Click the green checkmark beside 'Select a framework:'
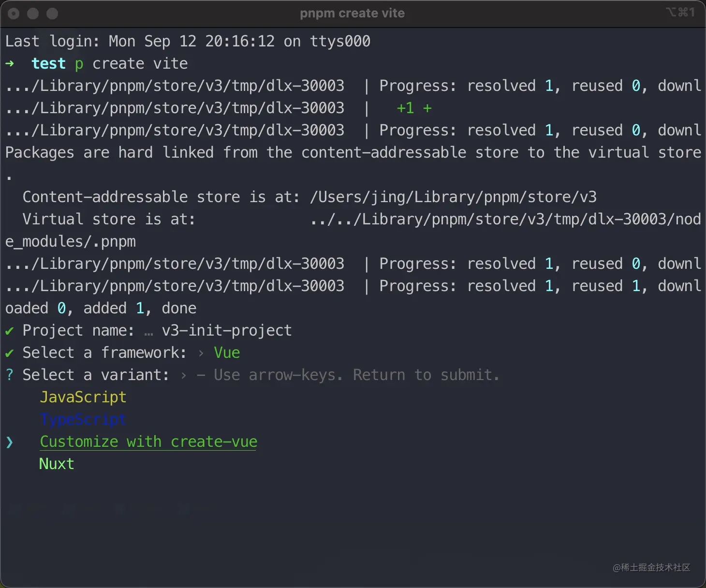The width and height of the screenshot is (706, 588). click(x=9, y=353)
